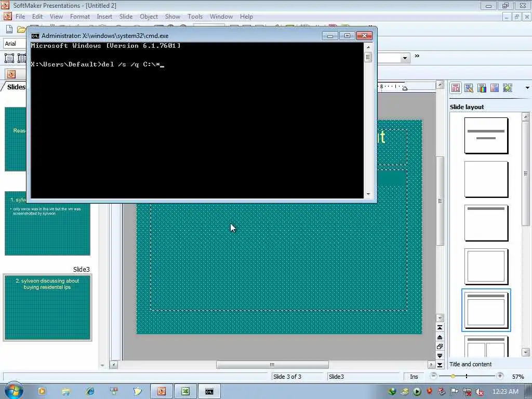Click the text frame icon in object toolbar
This screenshot has width=532, height=399.
(x=9, y=58)
